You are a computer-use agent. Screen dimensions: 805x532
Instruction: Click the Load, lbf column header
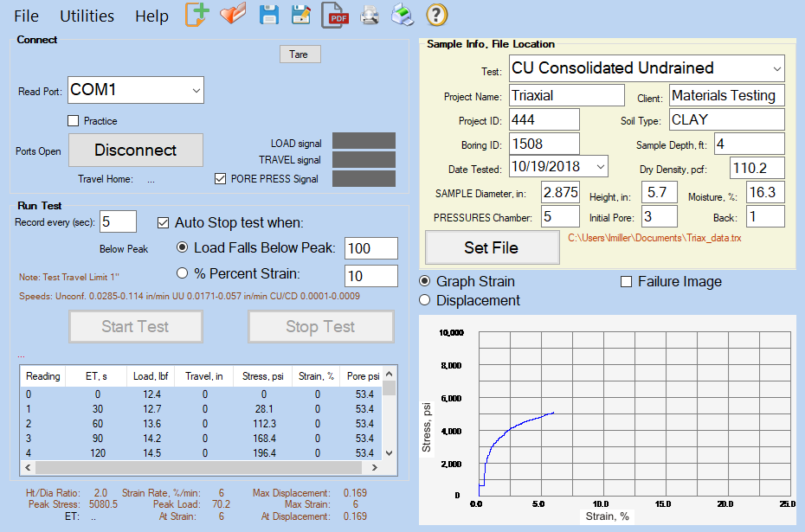click(x=151, y=376)
